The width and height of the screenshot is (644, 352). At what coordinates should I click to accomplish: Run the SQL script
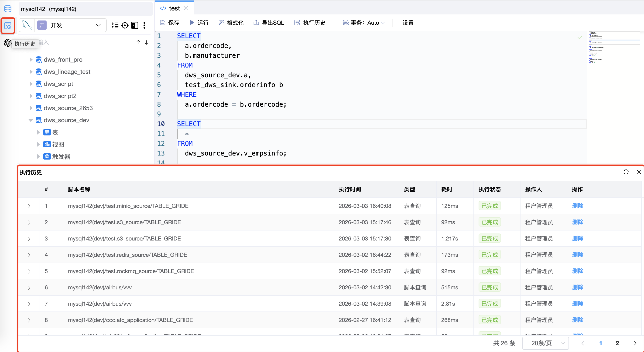point(199,23)
